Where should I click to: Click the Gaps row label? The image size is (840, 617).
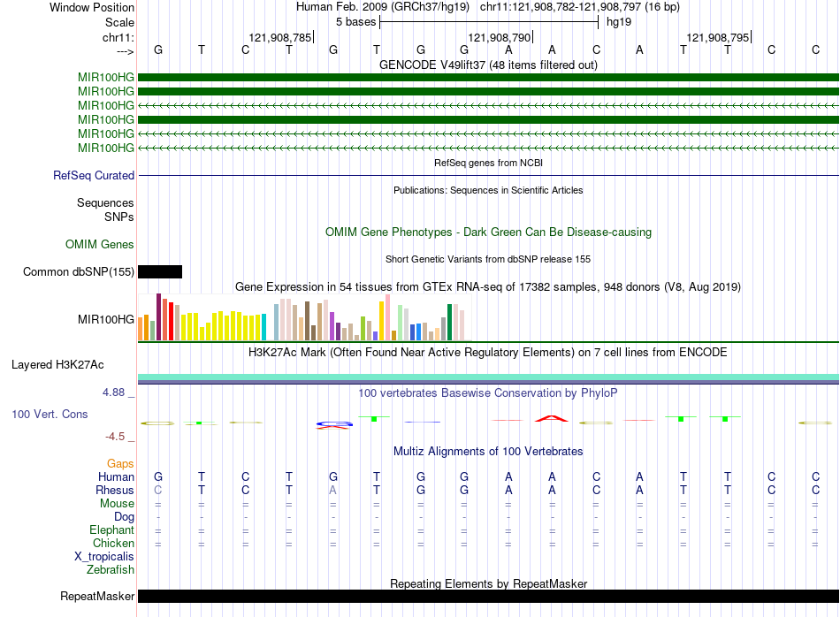click(120, 463)
